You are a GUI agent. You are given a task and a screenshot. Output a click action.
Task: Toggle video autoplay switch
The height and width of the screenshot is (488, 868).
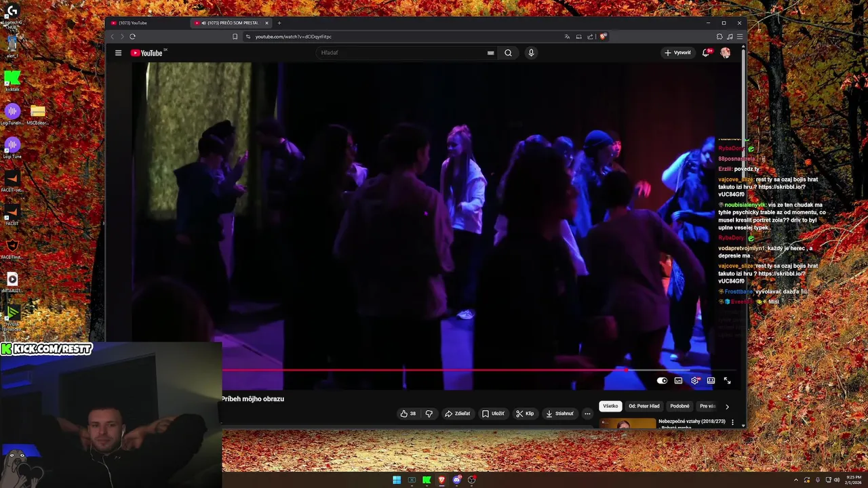coord(662,381)
